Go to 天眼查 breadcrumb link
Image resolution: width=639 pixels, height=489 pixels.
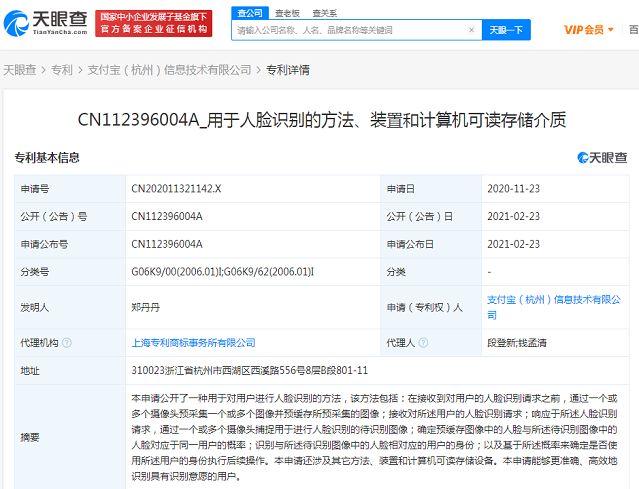coord(20,70)
